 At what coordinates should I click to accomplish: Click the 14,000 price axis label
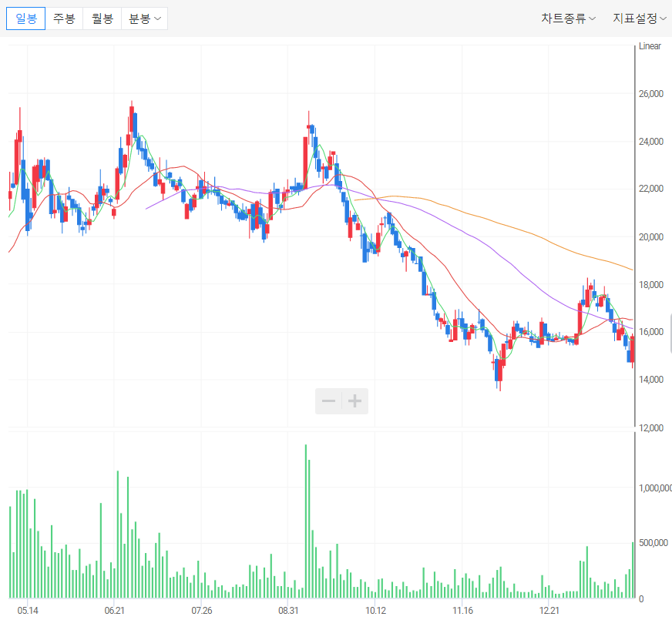tap(651, 380)
